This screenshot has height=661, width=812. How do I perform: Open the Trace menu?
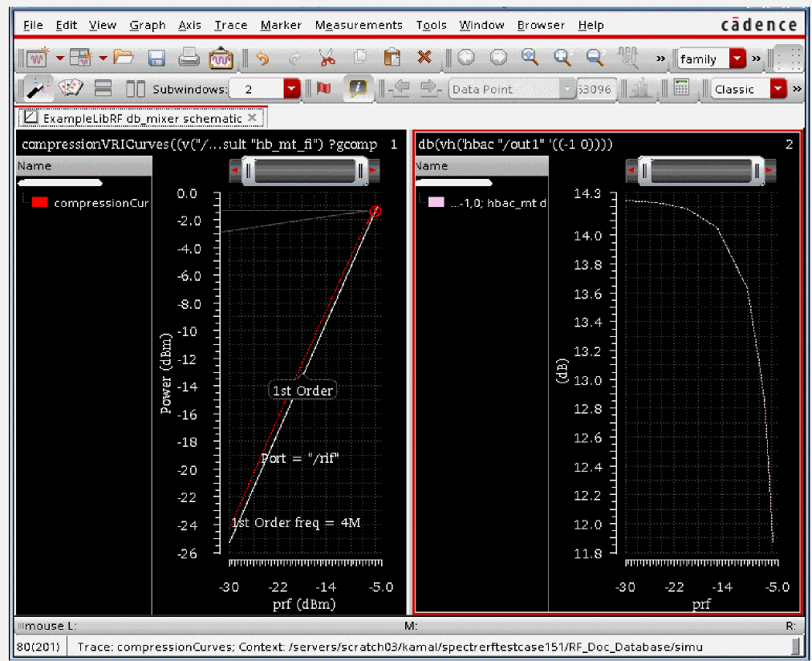tap(230, 25)
